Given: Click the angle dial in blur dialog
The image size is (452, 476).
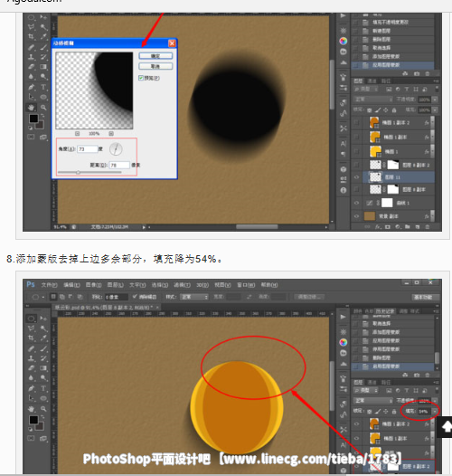Looking at the screenshot, I should [x=116, y=149].
